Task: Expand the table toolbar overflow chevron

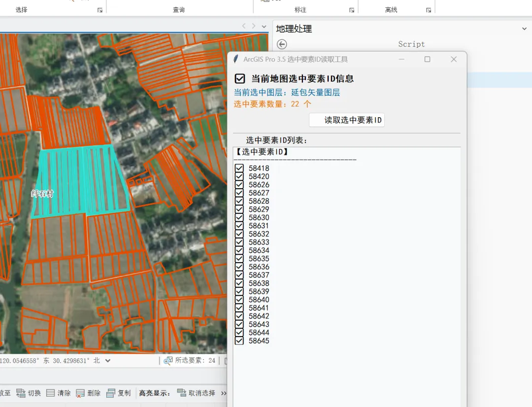Action: click(224, 393)
